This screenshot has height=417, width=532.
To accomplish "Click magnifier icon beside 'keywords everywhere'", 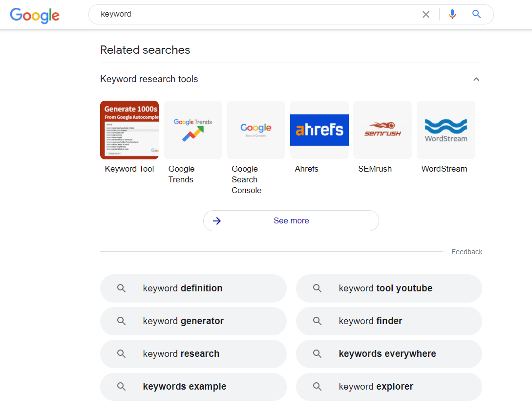I will tap(317, 354).
